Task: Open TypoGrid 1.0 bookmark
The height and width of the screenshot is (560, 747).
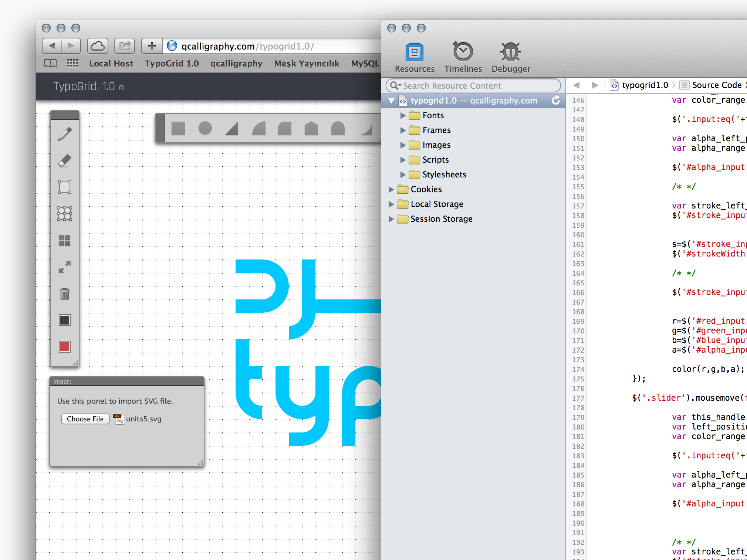Action: (172, 64)
